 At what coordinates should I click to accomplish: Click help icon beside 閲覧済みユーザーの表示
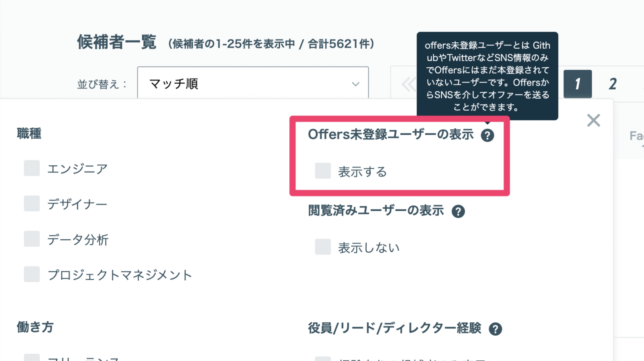point(458,211)
